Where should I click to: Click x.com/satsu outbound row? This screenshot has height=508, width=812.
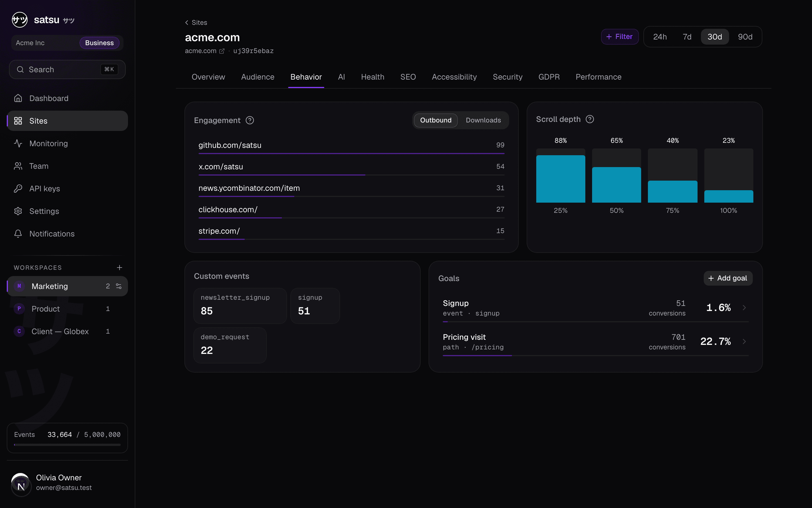[351, 167]
